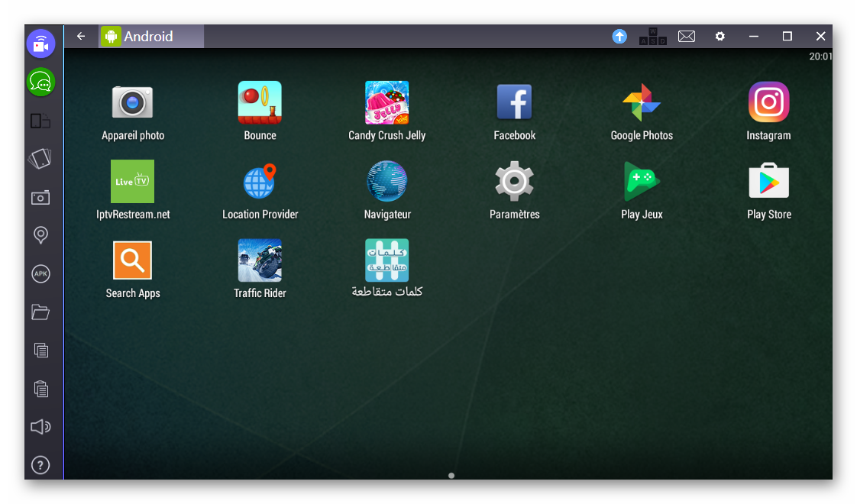Screen dimensions: 857x504
Task: Open the Play Store
Action: pyautogui.click(x=768, y=182)
